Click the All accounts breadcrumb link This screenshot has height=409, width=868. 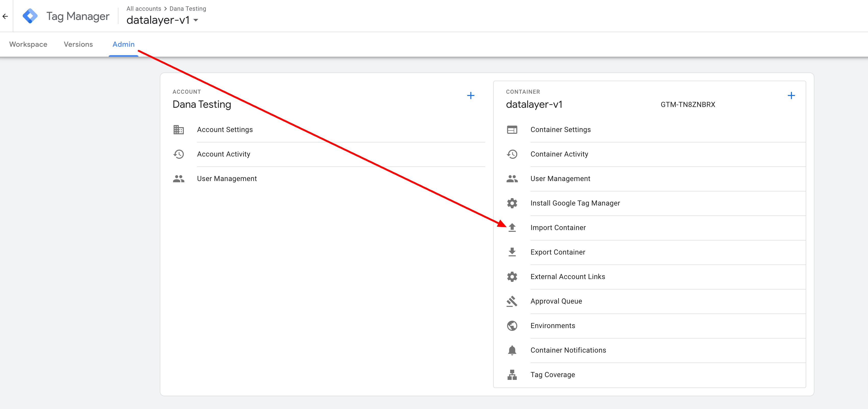(143, 9)
